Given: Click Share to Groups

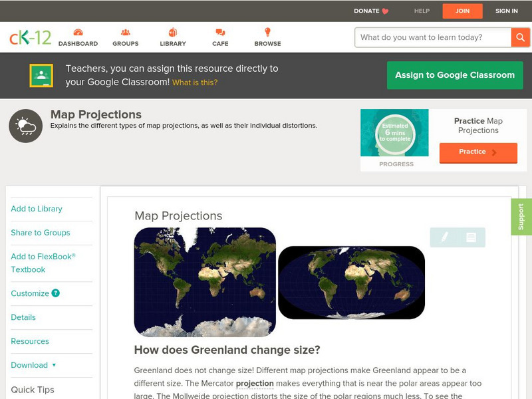Looking at the screenshot, I should tap(41, 232).
